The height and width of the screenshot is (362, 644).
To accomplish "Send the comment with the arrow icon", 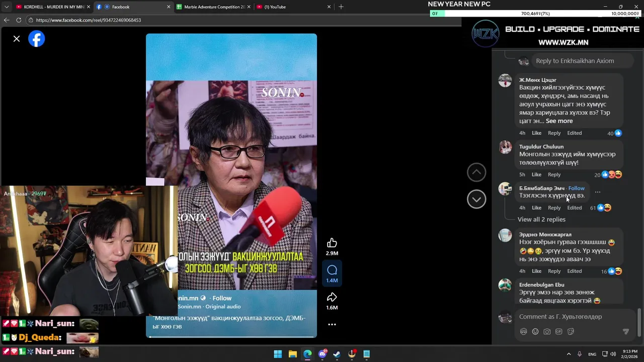I will coord(626,332).
